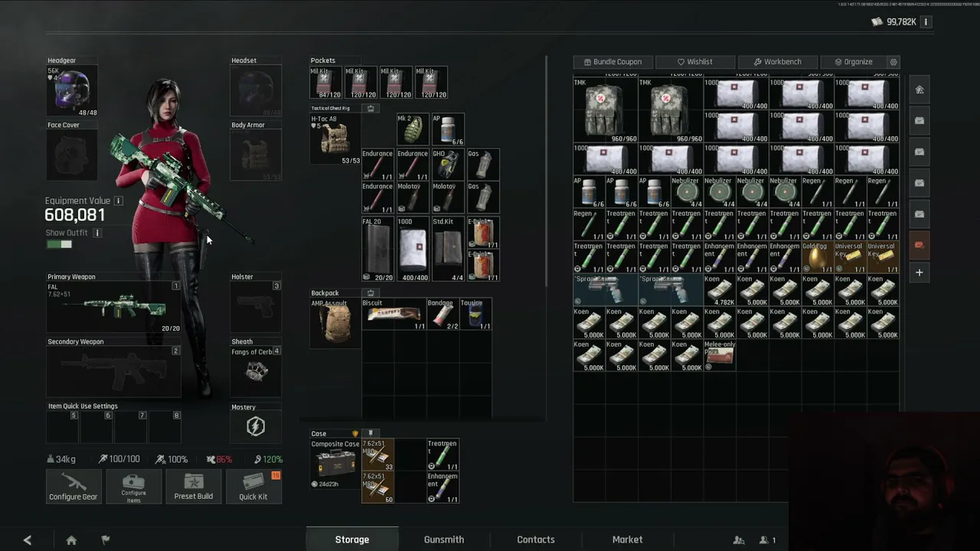Screen dimensions: 980x551
Task: Click the Preset Build button
Action: (x=194, y=486)
